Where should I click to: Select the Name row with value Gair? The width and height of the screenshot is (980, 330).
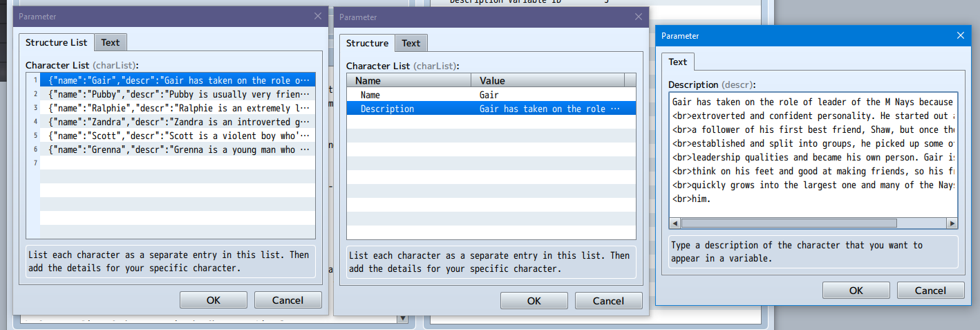491,95
